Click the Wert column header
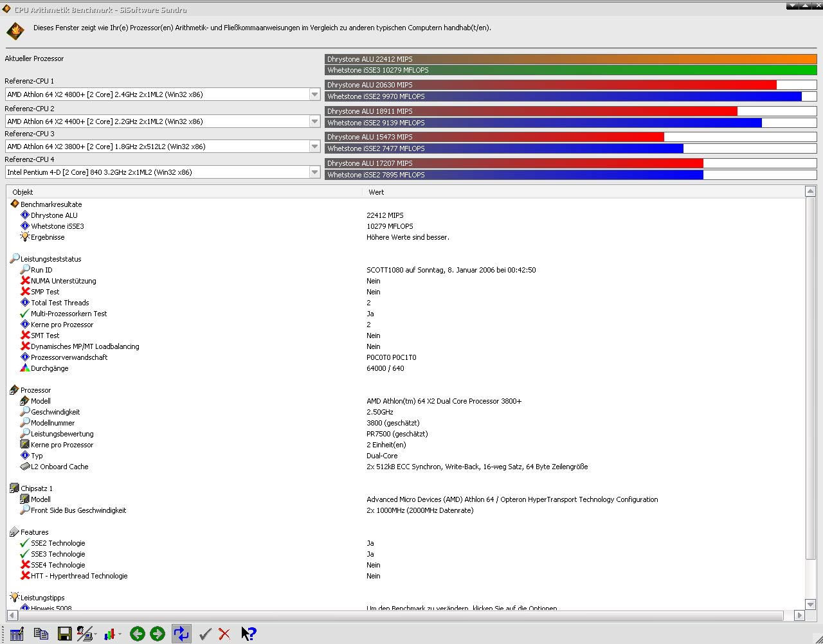 [x=583, y=192]
